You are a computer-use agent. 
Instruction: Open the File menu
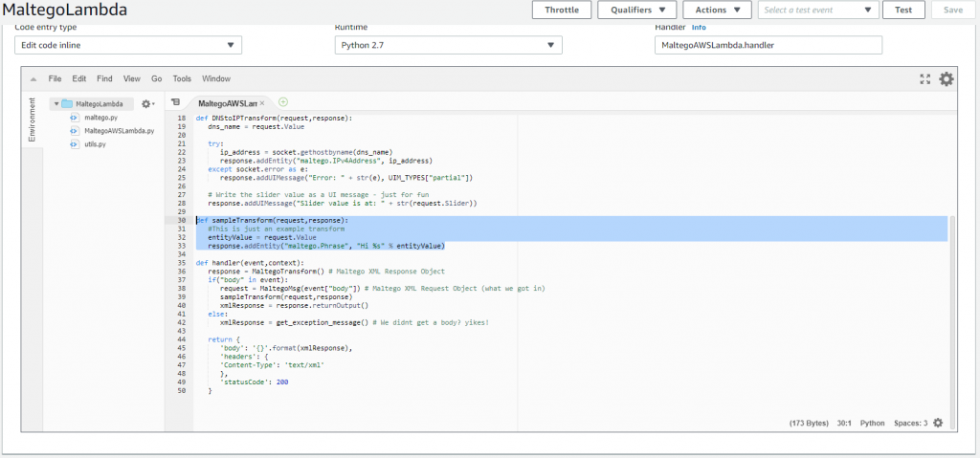tap(55, 78)
